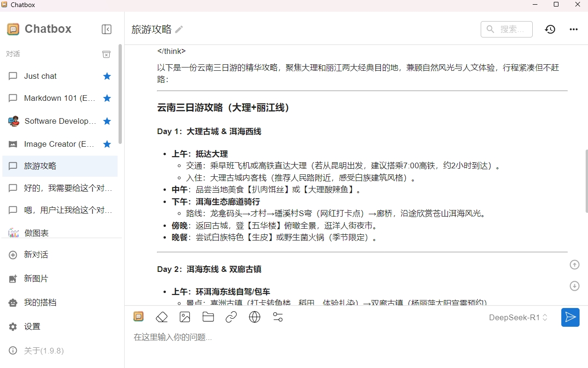Open 设置 from the sidebar
The image size is (588, 368).
pyautogui.click(x=32, y=326)
